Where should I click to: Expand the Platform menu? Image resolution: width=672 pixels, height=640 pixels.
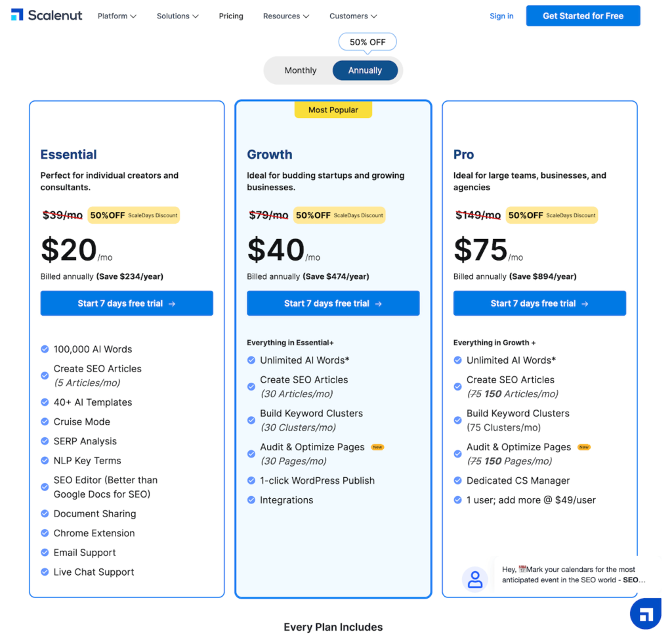pos(117,16)
